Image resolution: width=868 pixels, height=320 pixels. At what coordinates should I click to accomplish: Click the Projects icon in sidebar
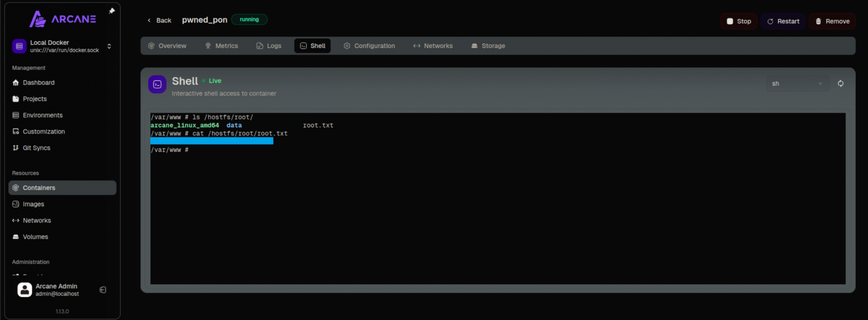[16, 99]
